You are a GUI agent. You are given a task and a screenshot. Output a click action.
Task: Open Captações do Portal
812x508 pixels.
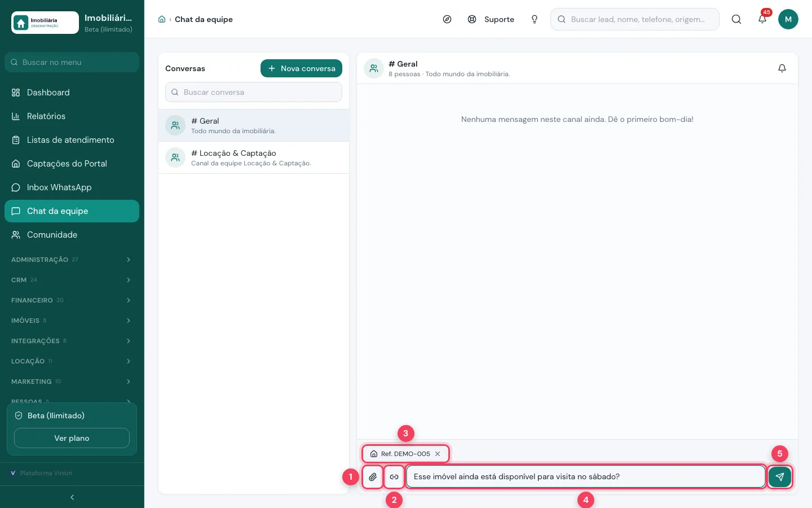coord(72,164)
